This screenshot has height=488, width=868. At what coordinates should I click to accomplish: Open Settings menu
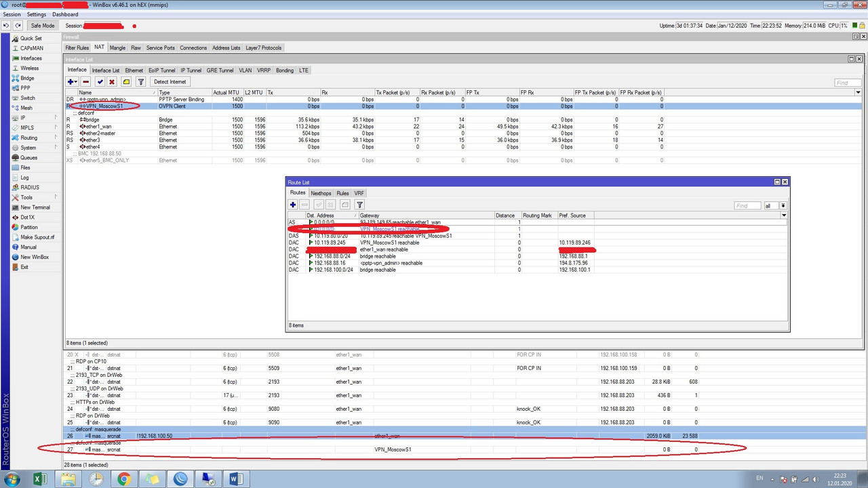[37, 14]
